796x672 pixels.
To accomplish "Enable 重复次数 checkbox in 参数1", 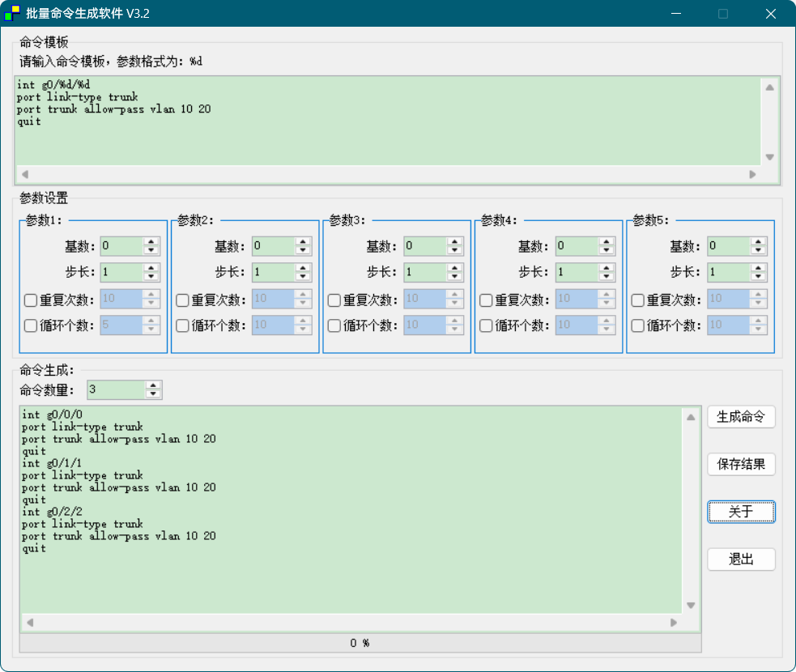I will tap(31, 300).
